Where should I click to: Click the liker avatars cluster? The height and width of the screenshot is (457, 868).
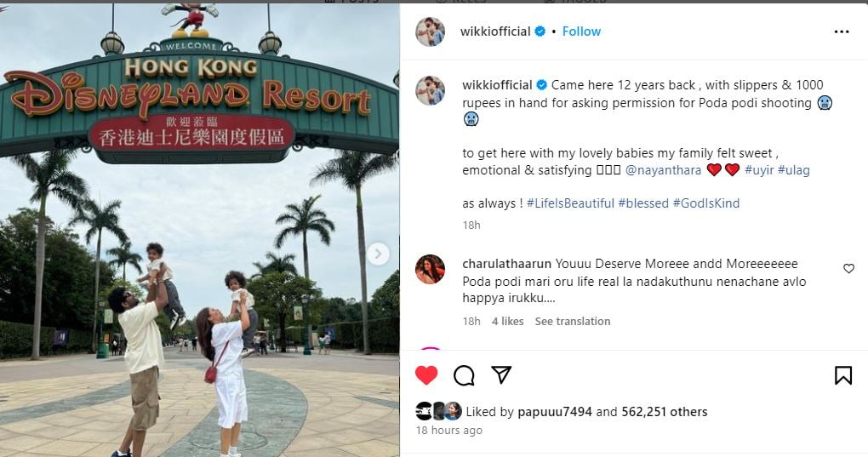[438, 411]
